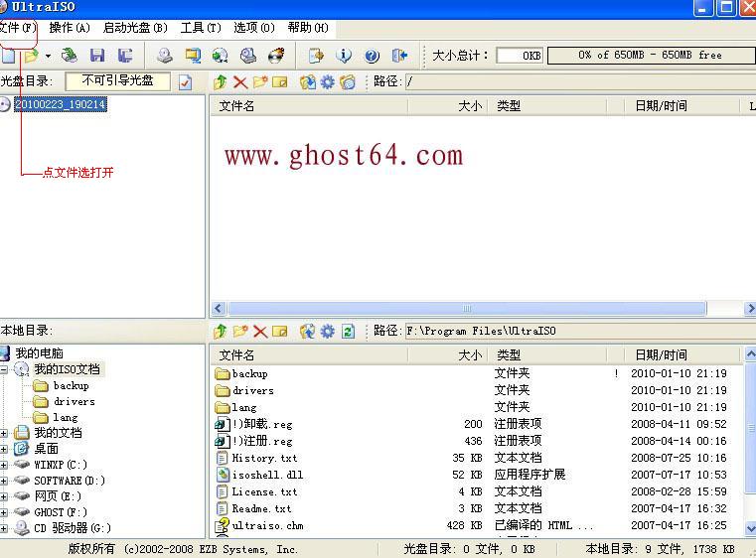Image resolution: width=756 pixels, height=558 pixels.
Task: Click red Delete X in disc directory toolbar
Action: (240, 82)
